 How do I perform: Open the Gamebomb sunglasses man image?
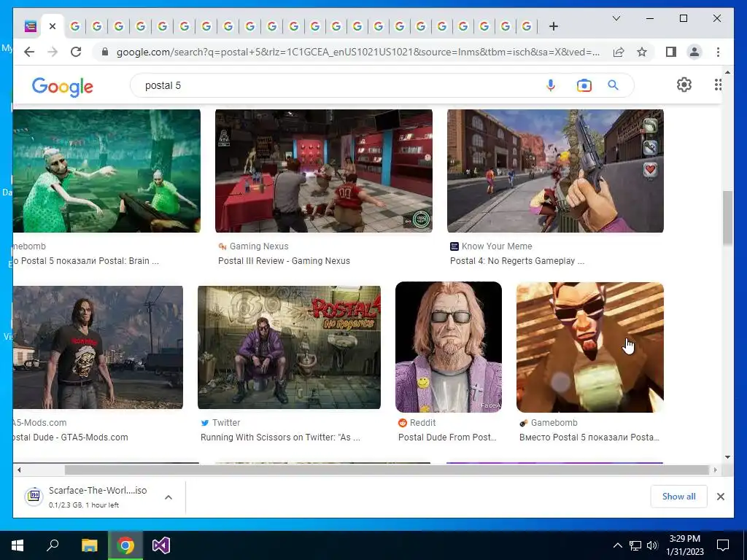(x=589, y=347)
